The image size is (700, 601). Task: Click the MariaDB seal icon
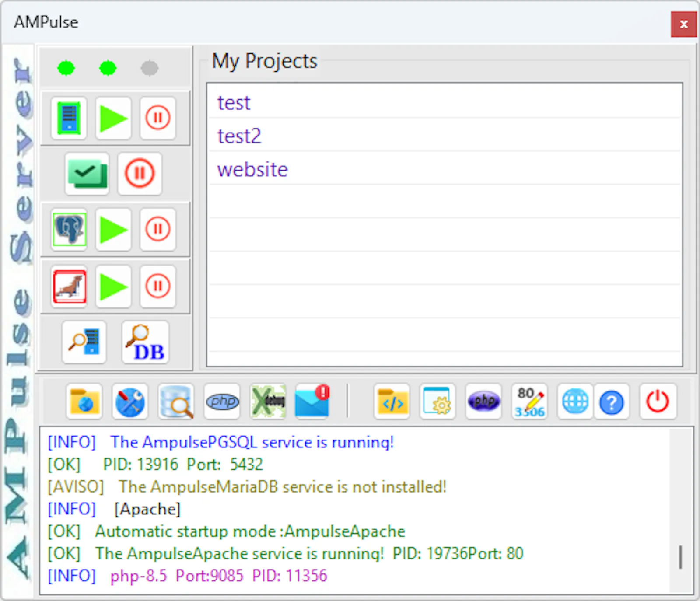[69, 287]
